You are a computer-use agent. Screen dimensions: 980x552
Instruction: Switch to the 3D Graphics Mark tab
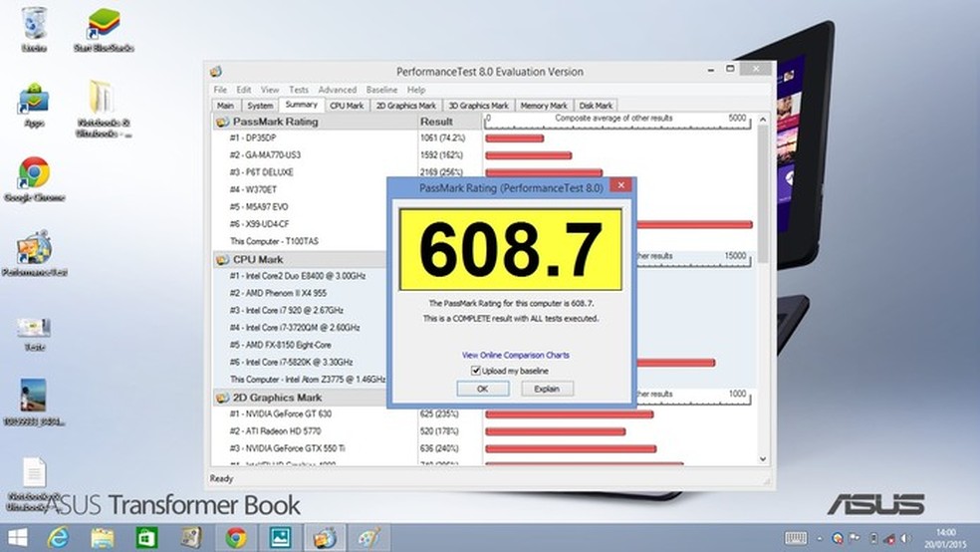478,106
